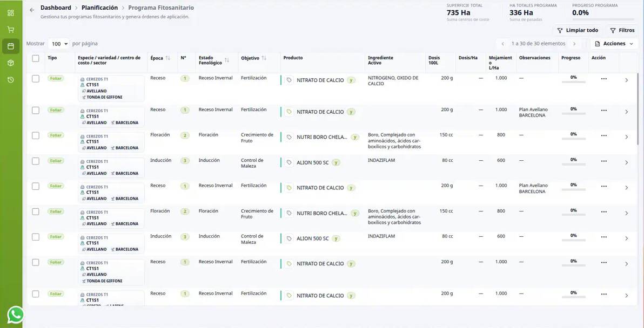
Task: Open WhatsApp chat bubble icon
Action: [16, 315]
